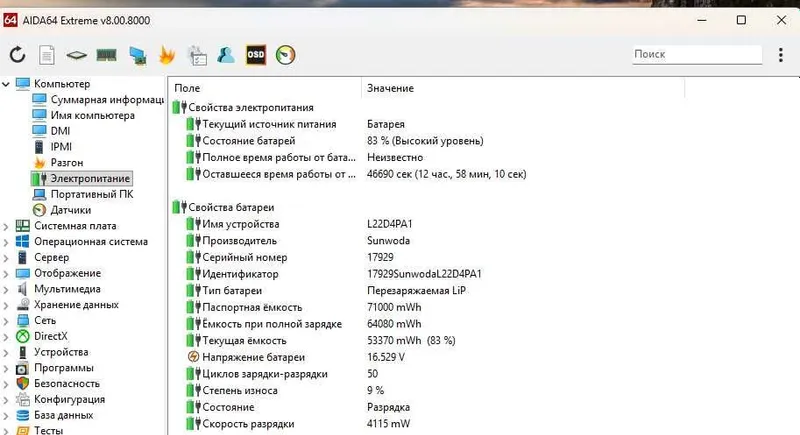The width and height of the screenshot is (800, 435).
Task: Select the Компьютер root item
Action: (x=53, y=84)
